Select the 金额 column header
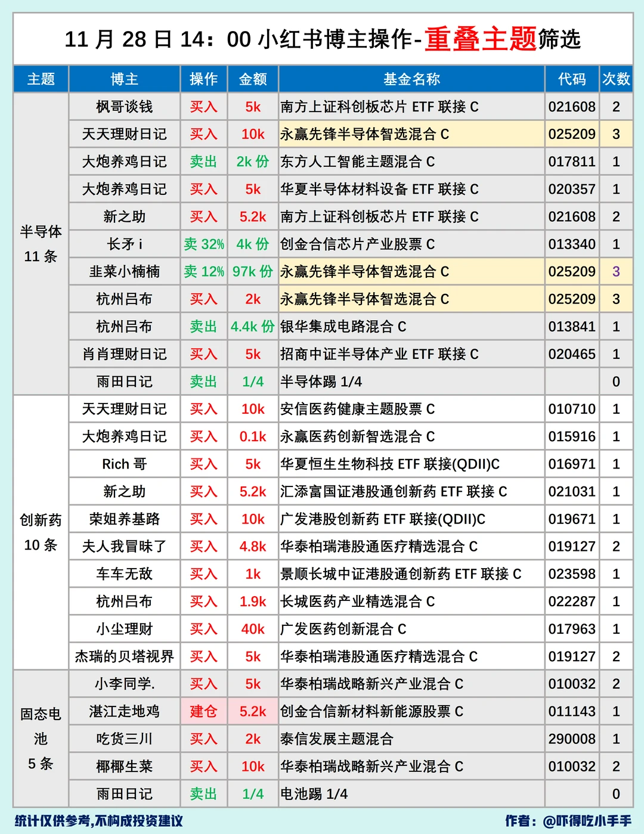 pyautogui.click(x=252, y=79)
